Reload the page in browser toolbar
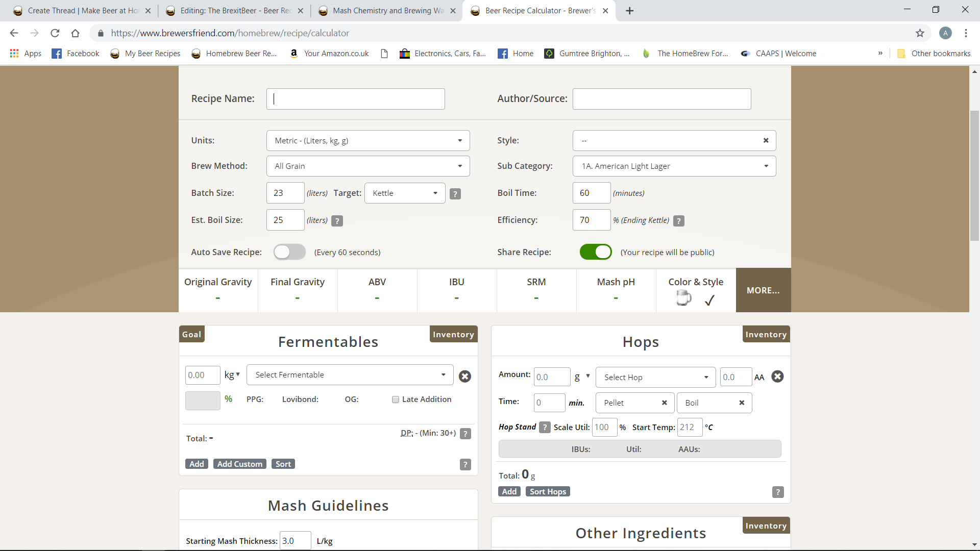This screenshot has height=551, width=980. pyautogui.click(x=55, y=33)
